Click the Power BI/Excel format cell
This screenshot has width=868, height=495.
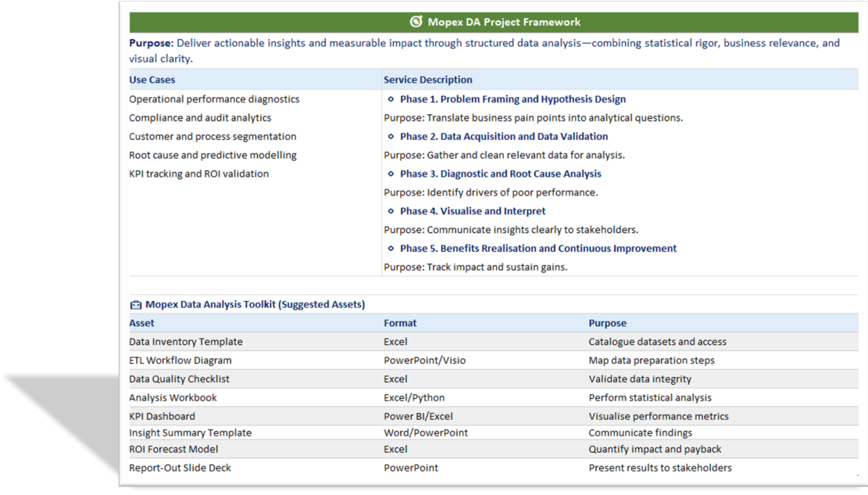(x=418, y=416)
